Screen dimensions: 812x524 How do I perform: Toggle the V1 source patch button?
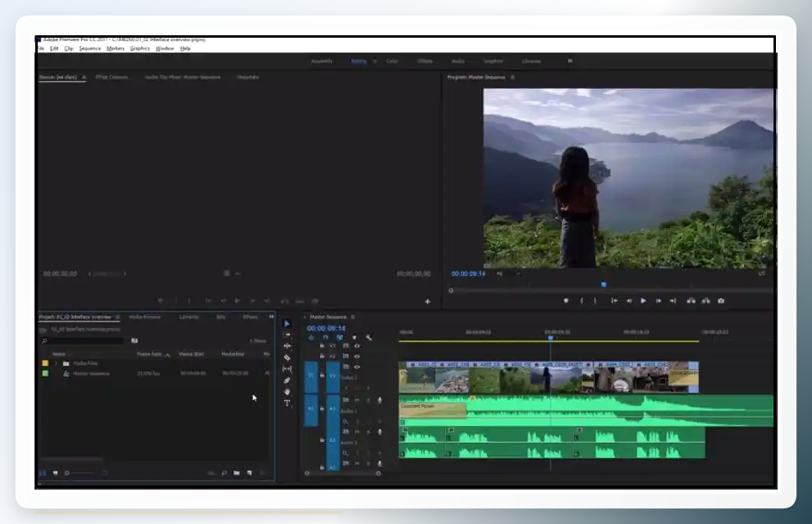(x=311, y=376)
